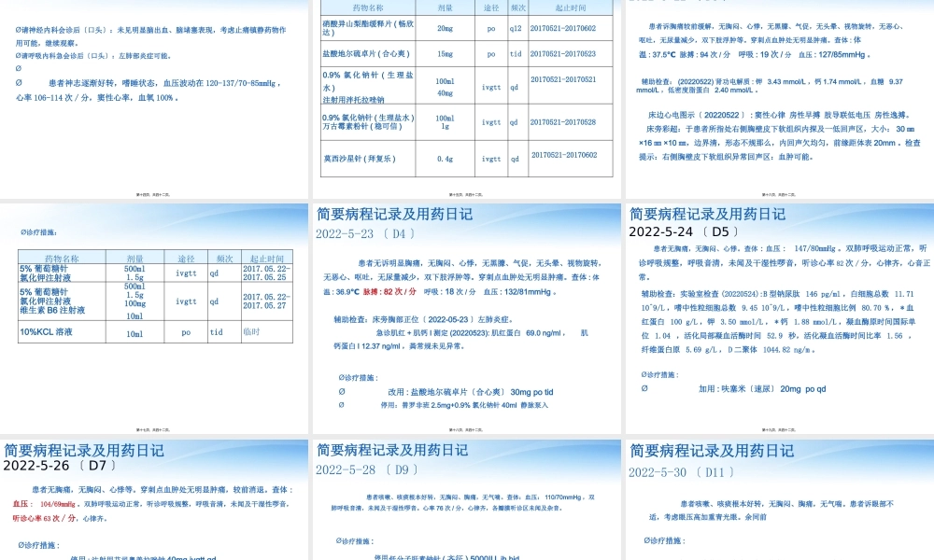Viewport: 934px width, 560px height.
Task: Click the 加用：呋塞米（速尿）20mg po qd line
Action: (762, 388)
